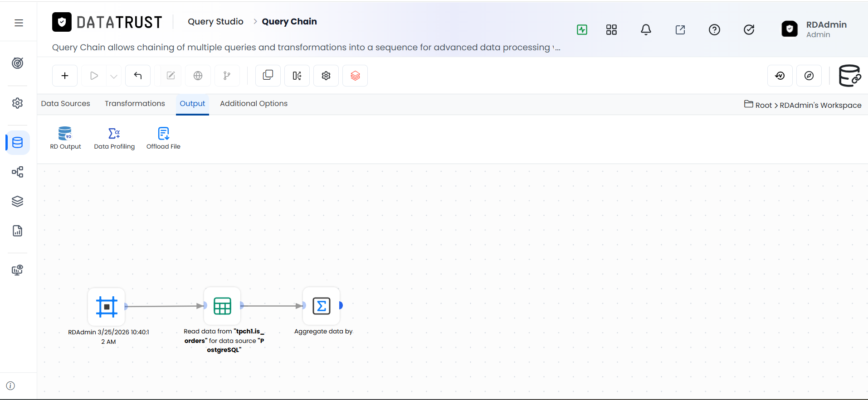This screenshot has width=868, height=400.
Task: Click the branch toolbar icon
Action: (227, 76)
